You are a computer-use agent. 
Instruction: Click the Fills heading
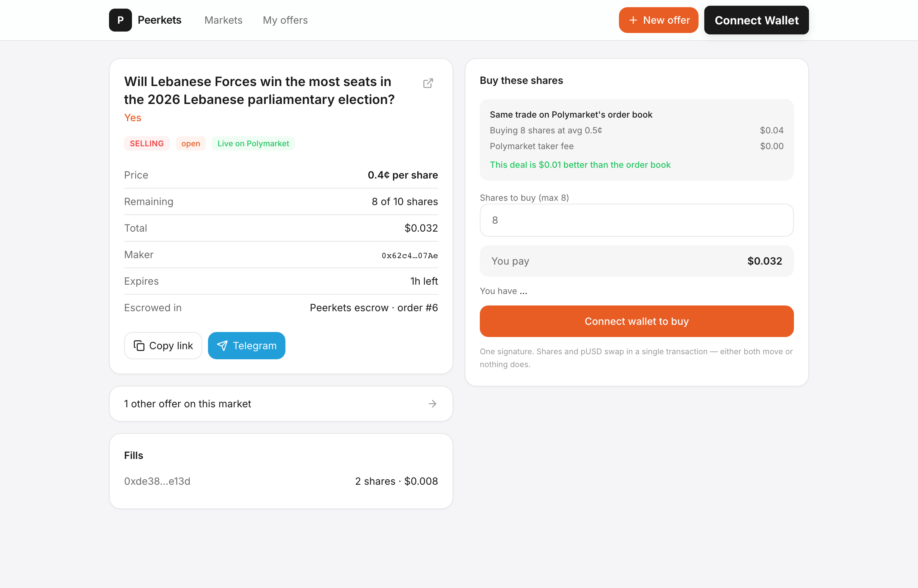pos(134,455)
